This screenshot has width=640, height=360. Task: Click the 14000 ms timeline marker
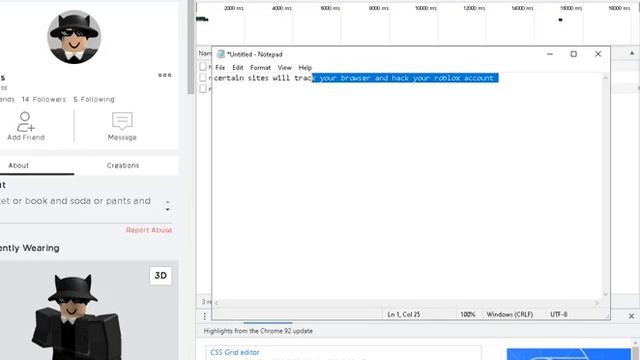[522, 8]
